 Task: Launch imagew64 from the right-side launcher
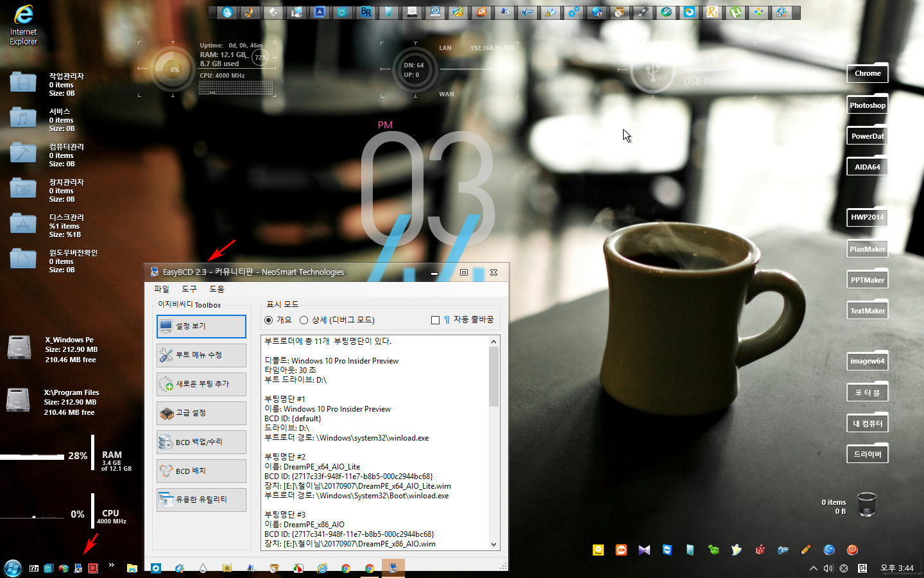pyautogui.click(x=868, y=361)
